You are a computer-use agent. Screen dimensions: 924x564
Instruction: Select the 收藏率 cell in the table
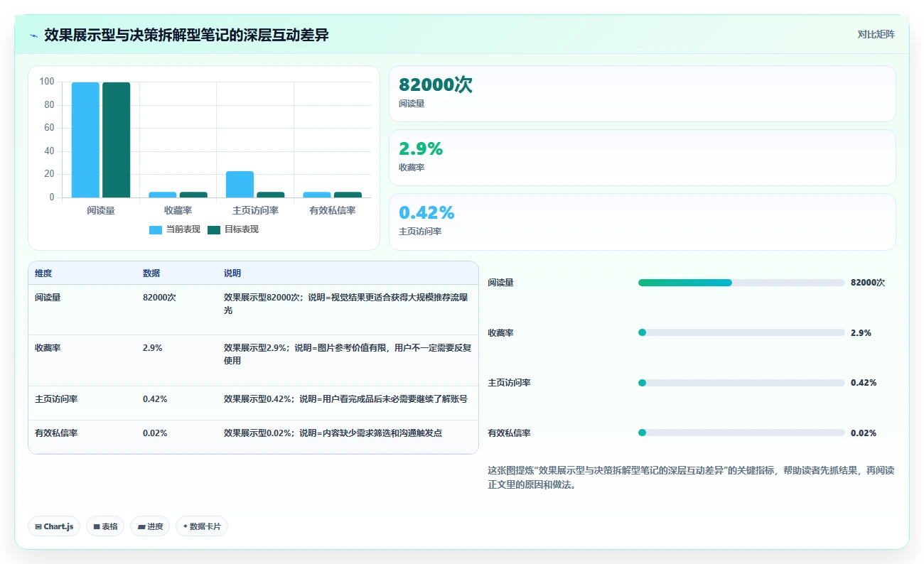point(82,360)
